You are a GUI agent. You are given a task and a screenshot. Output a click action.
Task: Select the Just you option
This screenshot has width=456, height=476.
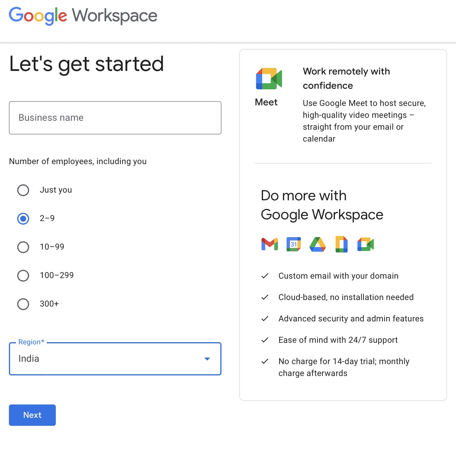pos(23,190)
